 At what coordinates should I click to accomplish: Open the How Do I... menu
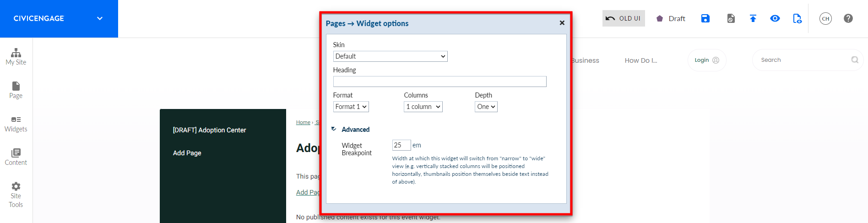(x=641, y=60)
